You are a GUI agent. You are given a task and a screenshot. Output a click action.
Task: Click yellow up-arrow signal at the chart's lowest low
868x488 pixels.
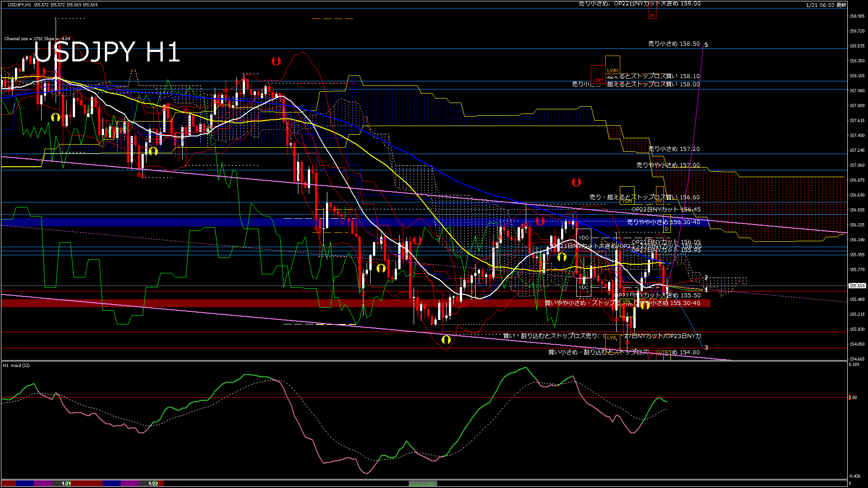point(446,339)
